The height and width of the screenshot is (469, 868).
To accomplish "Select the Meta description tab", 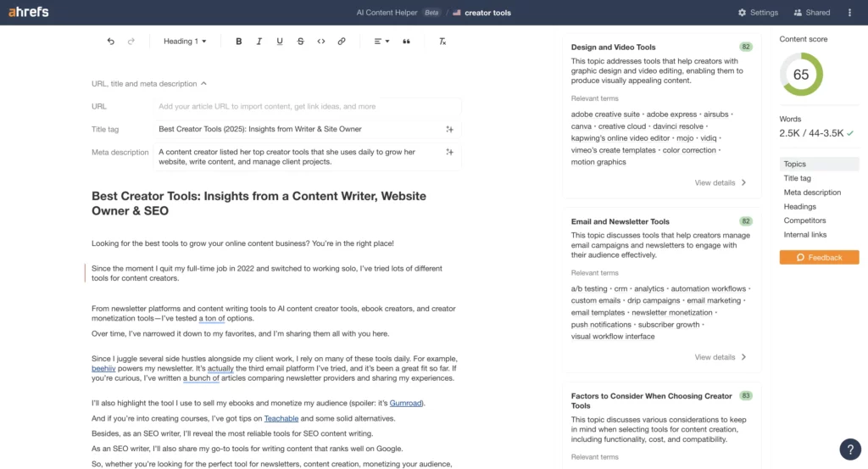I will pos(812,193).
